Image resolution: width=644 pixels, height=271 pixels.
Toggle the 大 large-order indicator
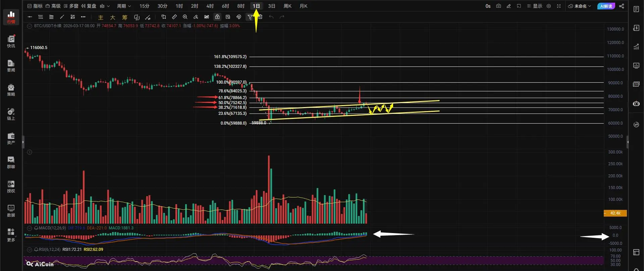113,17
